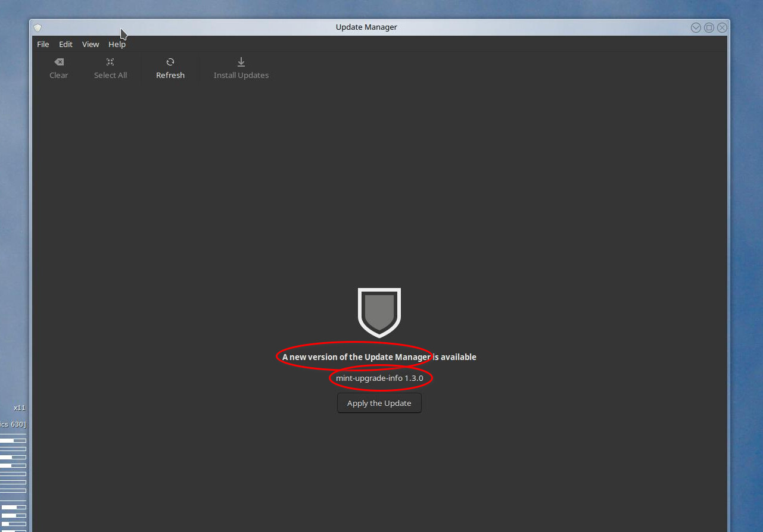
Task: Click the Refresh circular arrows icon
Action: coord(170,62)
